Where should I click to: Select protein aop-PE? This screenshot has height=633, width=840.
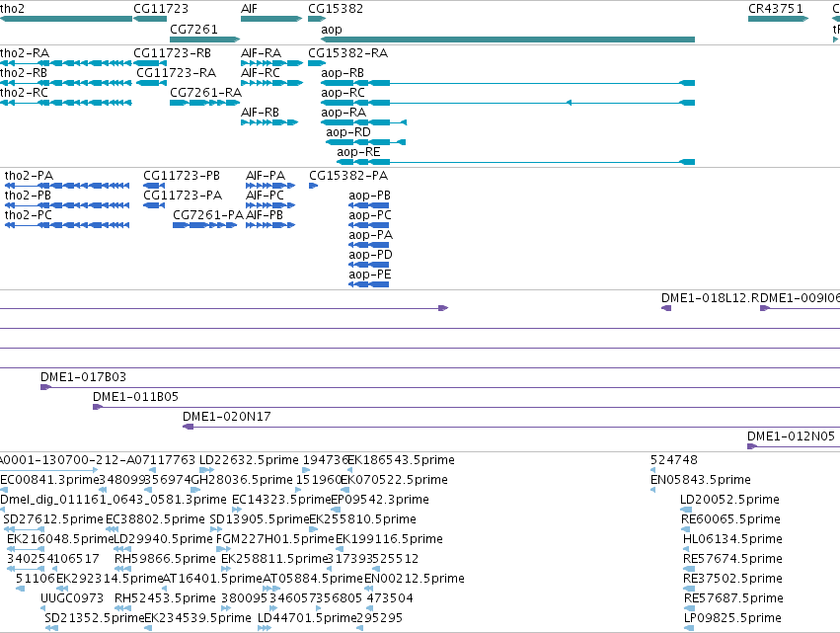(368, 284)
